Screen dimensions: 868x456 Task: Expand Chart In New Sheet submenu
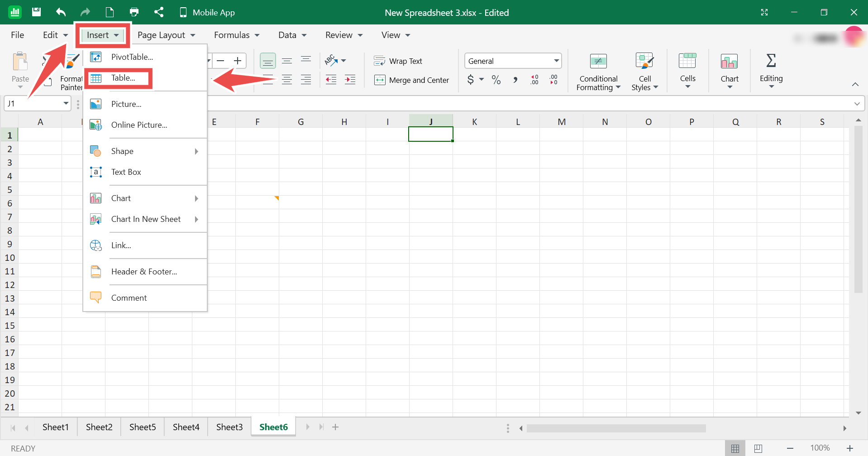pyautogui.click(x=145, y=219)
